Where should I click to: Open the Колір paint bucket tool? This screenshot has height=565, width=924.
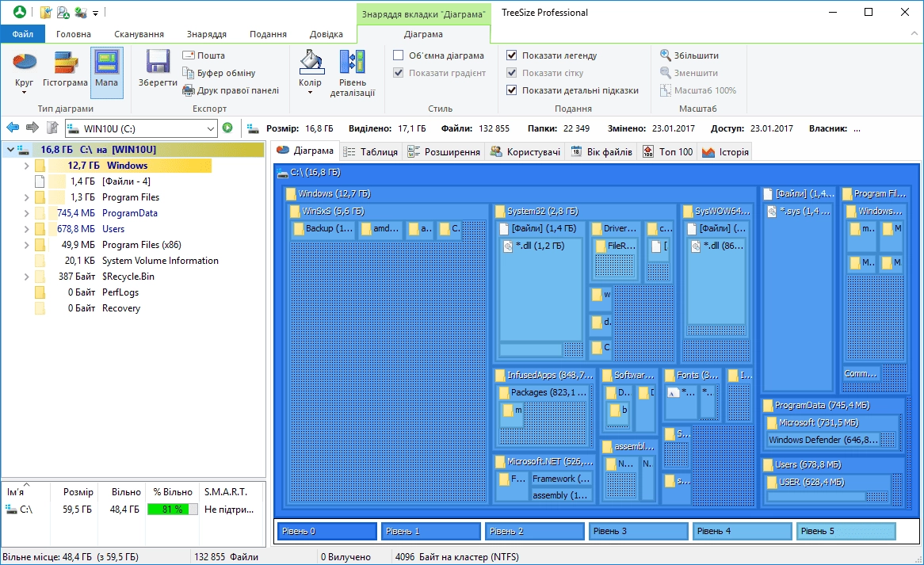point(311,63)
